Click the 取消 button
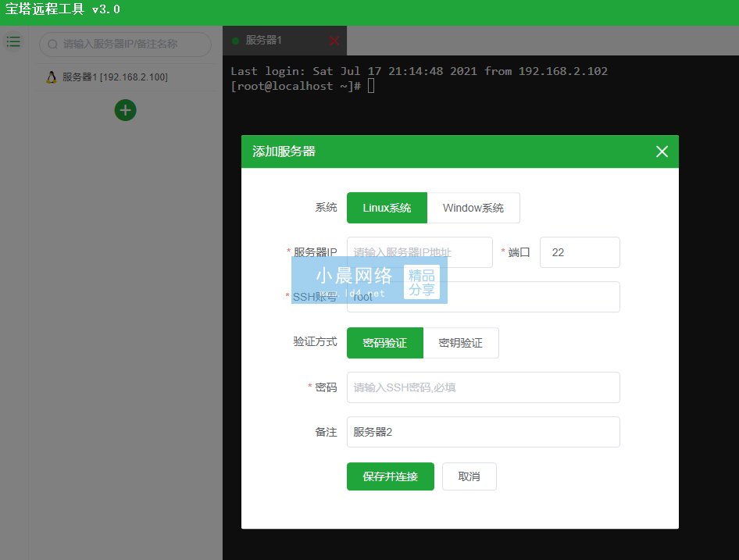The height and width of the screenshot is (560, 739). 469,476
